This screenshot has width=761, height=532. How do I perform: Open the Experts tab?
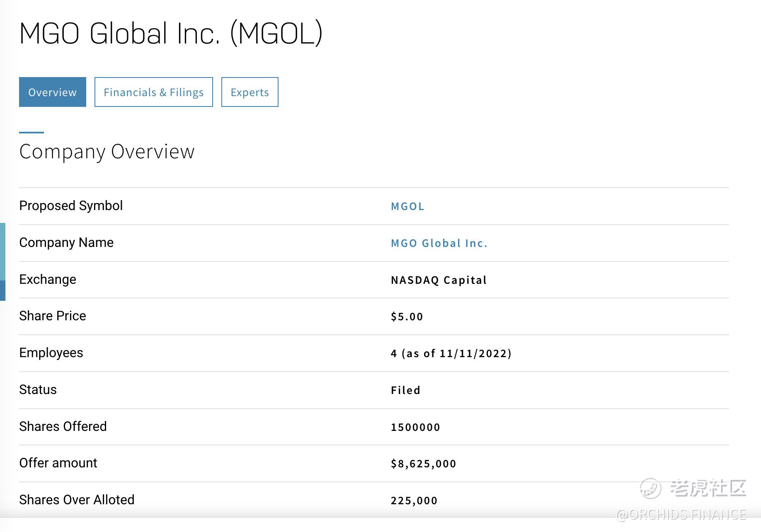pyautogui.click(x=250, y=92)
